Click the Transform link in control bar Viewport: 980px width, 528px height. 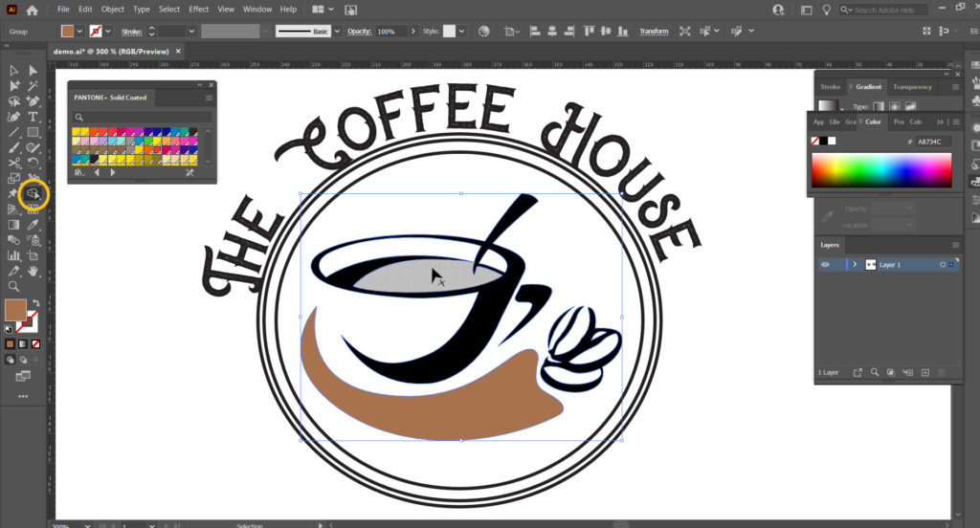[654, 32]
